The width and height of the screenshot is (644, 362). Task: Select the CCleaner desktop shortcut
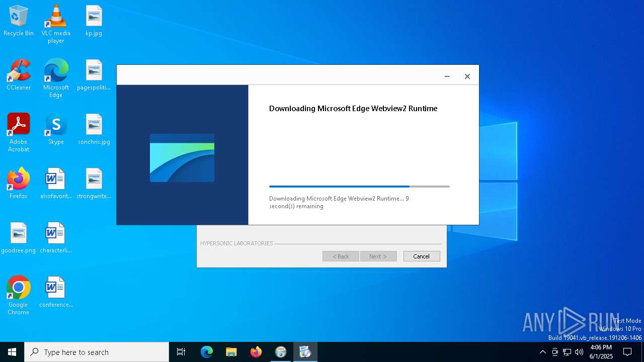point(19,75)
